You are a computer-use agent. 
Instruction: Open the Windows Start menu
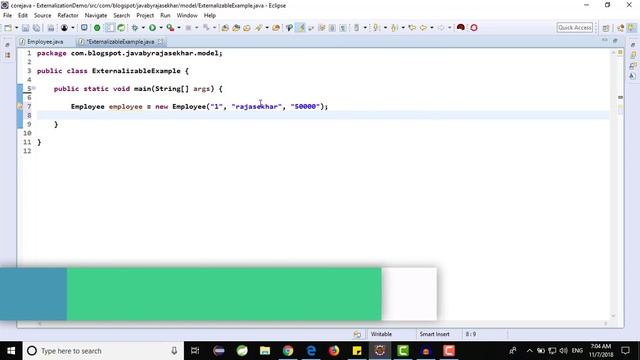[x=11, y=351]
